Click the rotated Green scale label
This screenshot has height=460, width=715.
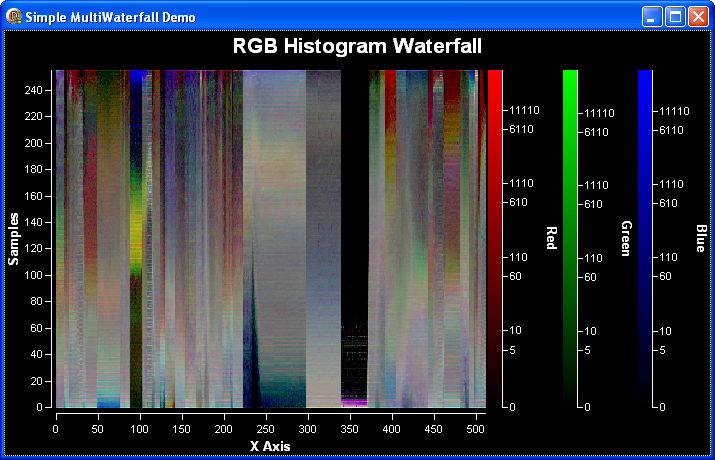click(627, 239)
